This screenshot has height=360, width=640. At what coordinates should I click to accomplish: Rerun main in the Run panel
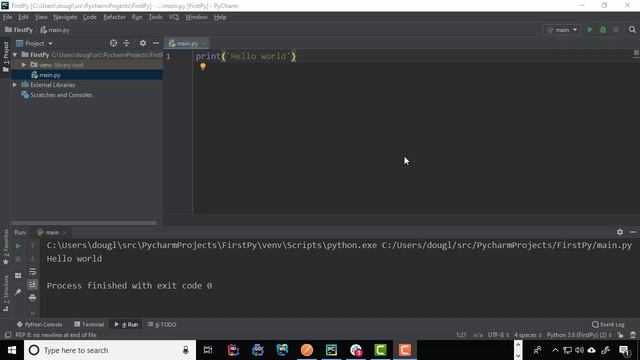click(x=18, y=246)
